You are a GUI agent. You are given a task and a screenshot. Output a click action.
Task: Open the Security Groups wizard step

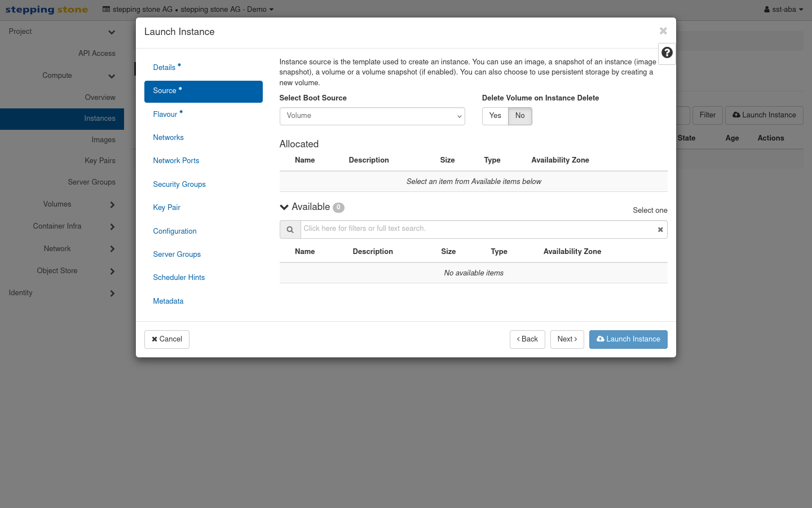click(x=204, y=185)
